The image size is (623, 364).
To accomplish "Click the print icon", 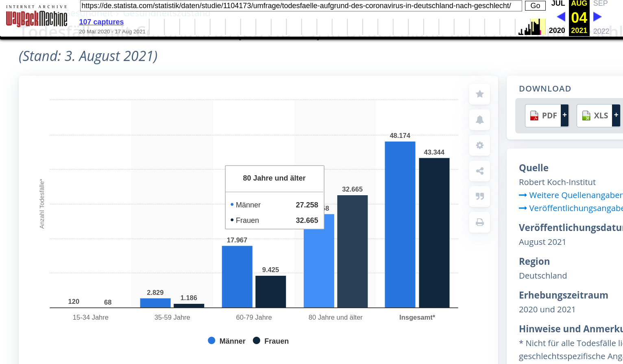I will coord(479,222).
